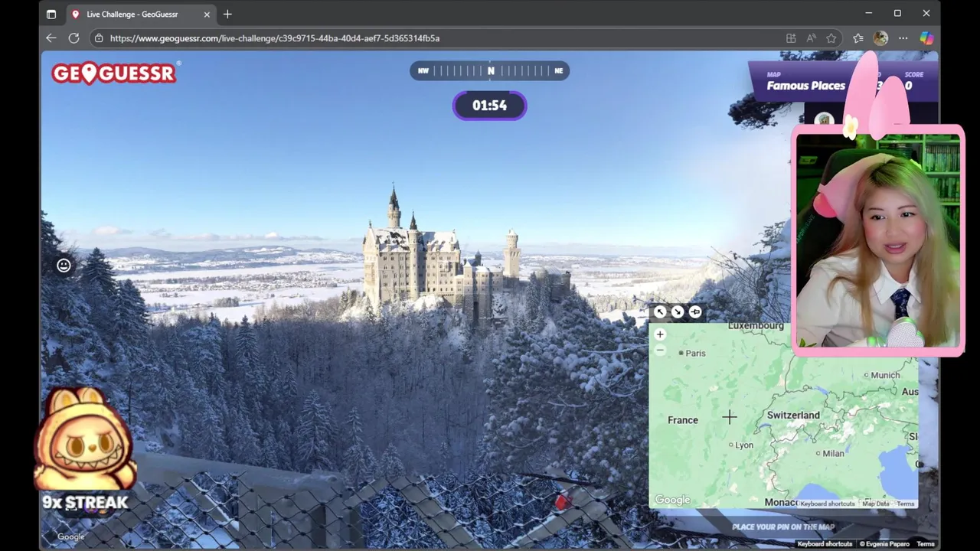
Task: Minimize the browser window
Action: [868, 13]
